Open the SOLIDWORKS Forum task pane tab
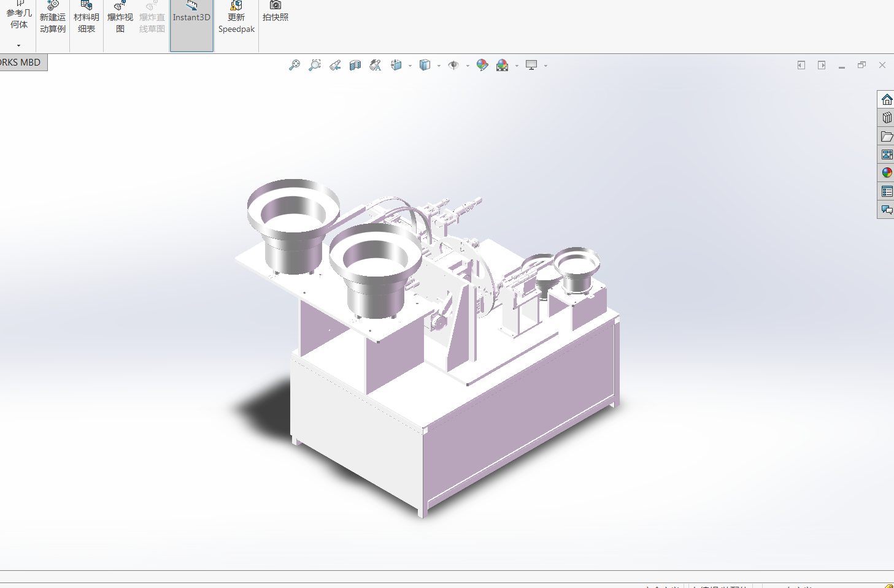Image resolution: width=894 pixels, height=588 pixels. (x=887, y=210)
